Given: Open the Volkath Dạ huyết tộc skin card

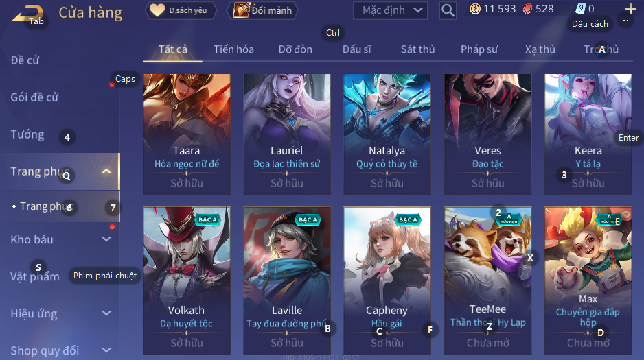Looking at the screenshot, I should click(x=187, y=280).
